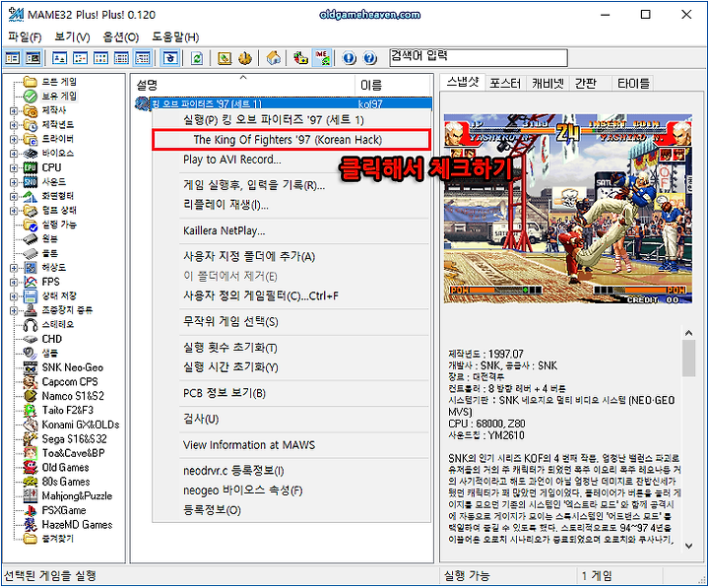Switch to the 포스터 tab
709x588 pixels.
(x=504, y=84)
